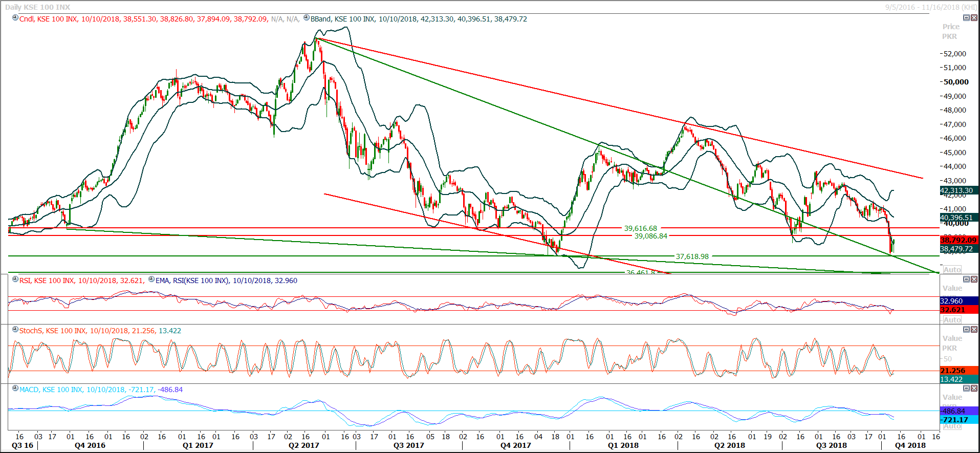Close the RSI panel

pyautogui.click(x=974, y=279)
